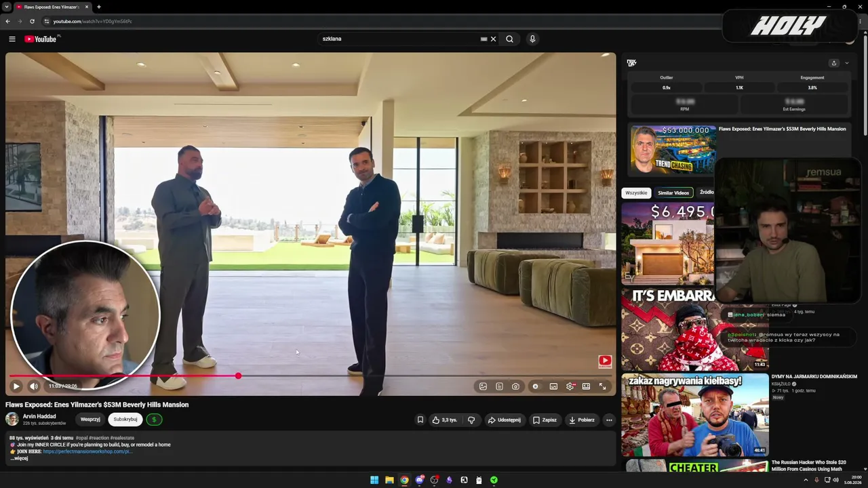868x488 pixels.
Task: Open the transcript/notes icon in player
Action: (x=499, y=386)
